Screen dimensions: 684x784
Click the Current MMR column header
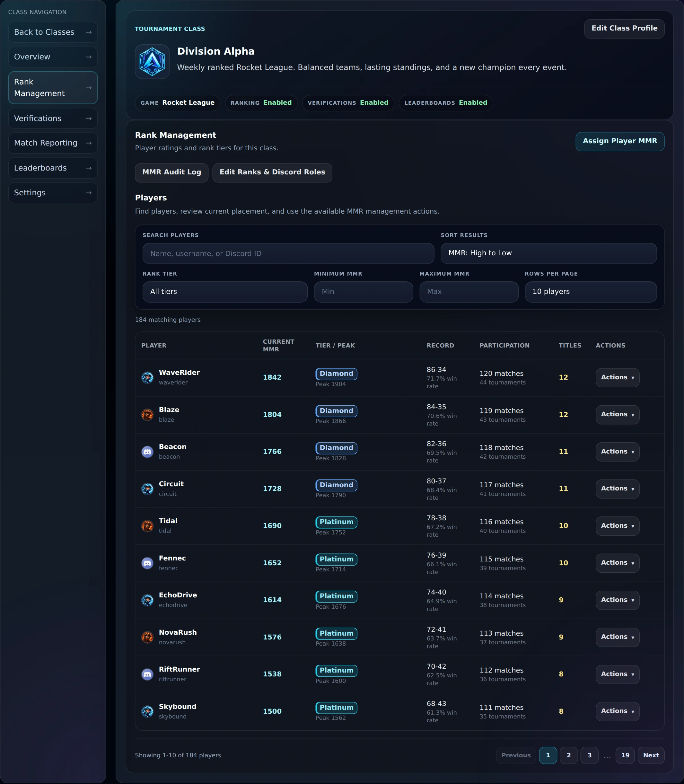279,346
